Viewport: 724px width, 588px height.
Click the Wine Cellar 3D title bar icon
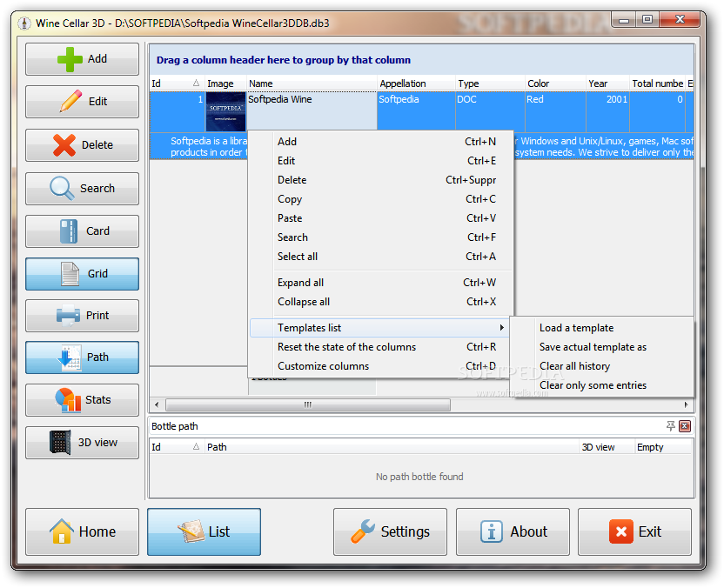(x=24, y=23)
